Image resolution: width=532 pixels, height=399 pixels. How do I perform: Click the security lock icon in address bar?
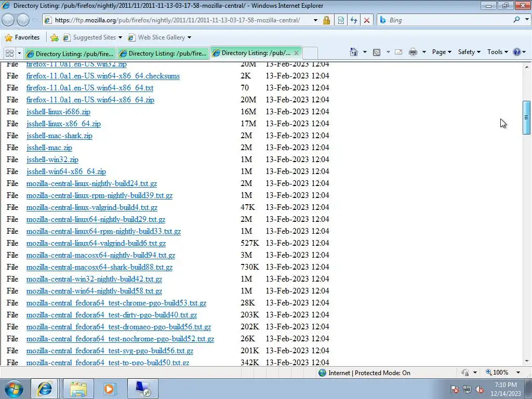326,20
